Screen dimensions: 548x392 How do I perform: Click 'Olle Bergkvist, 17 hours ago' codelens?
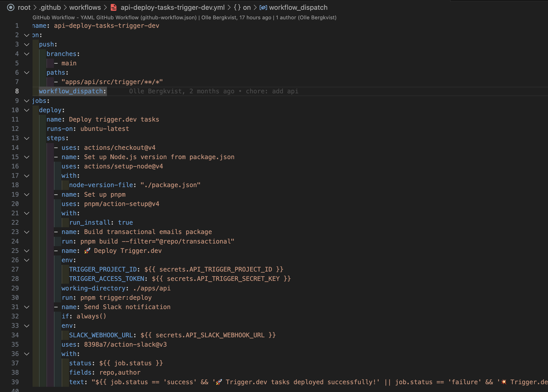(x=236, y=17)
